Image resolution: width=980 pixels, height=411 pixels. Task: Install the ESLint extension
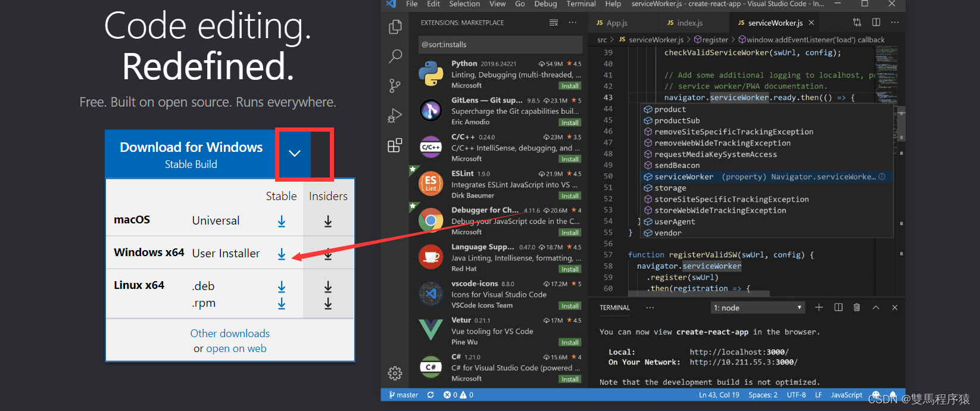click(570, 196)
